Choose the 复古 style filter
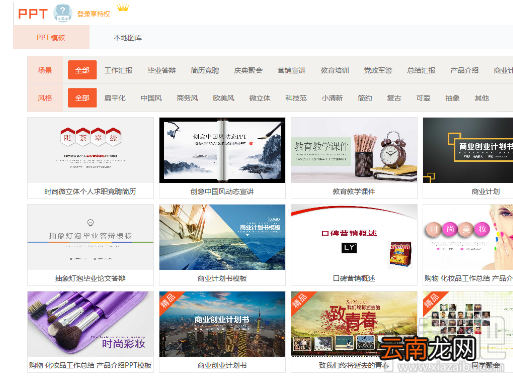This screenshot has height=377, width=513. click(x=394, y=98)
